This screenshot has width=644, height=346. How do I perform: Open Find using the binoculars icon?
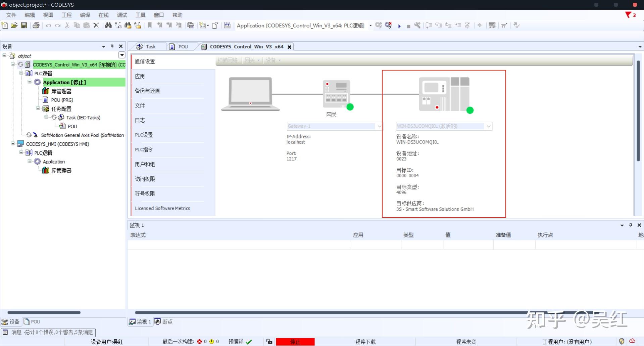pyautogui.click(x=108, y=25)
